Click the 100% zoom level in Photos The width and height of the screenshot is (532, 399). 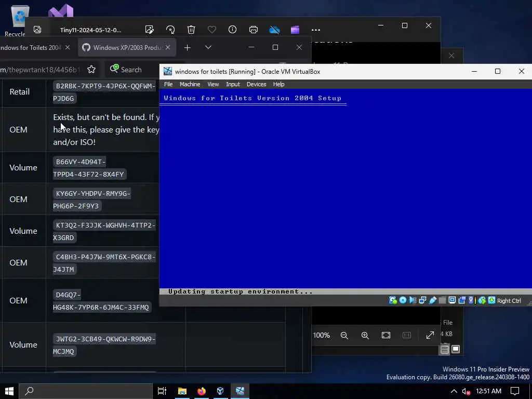pos(321,335)
